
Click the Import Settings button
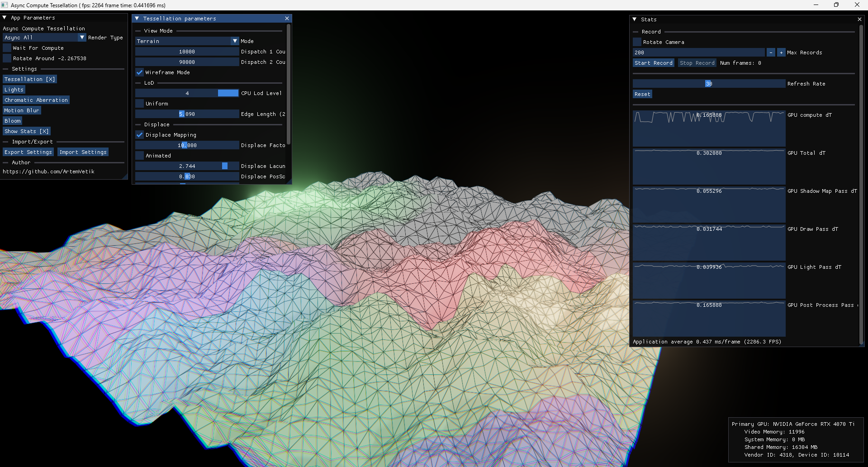[83, 152]
